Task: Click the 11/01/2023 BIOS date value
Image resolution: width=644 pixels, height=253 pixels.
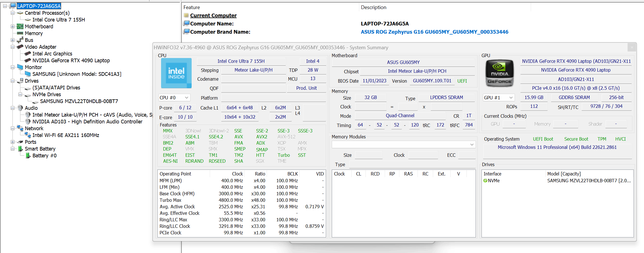Action: [375, 81]
